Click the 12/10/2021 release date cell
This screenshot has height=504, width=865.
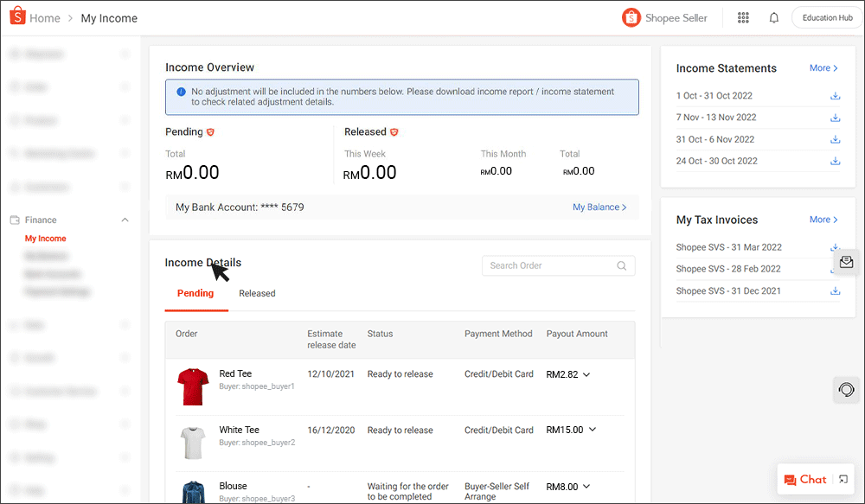(x=330, y=374)
